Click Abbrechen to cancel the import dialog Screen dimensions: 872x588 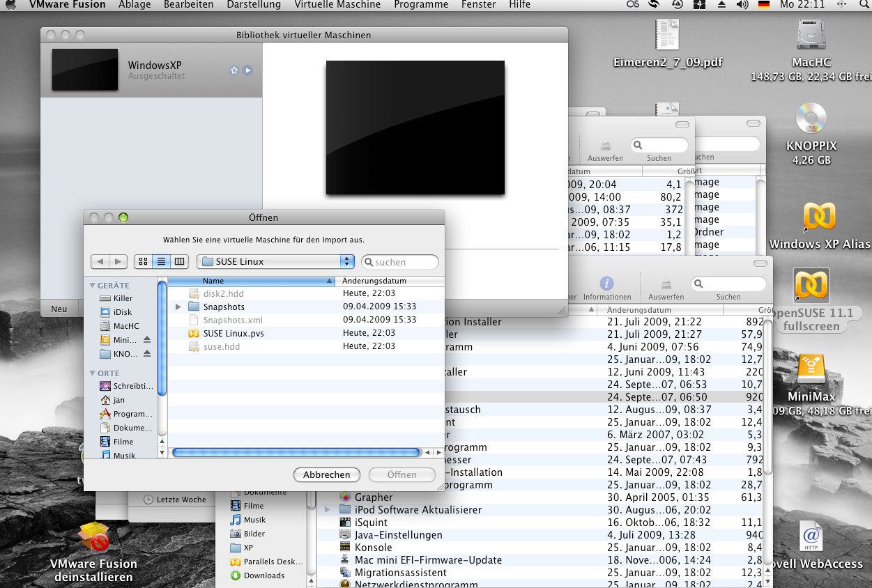click(326, 475)
